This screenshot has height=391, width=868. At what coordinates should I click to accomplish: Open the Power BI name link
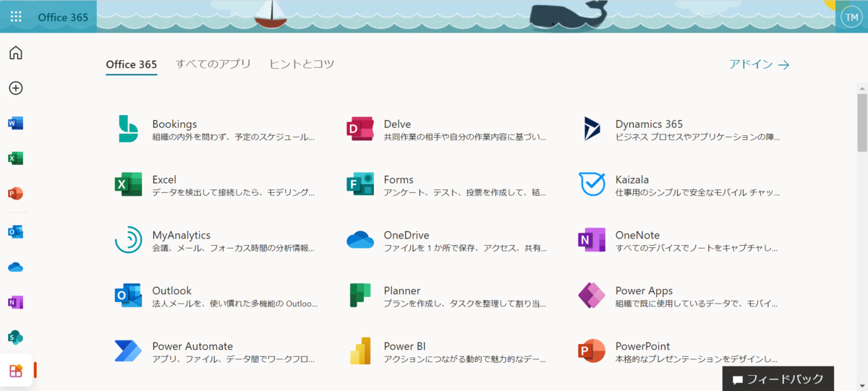pos(404,347)
